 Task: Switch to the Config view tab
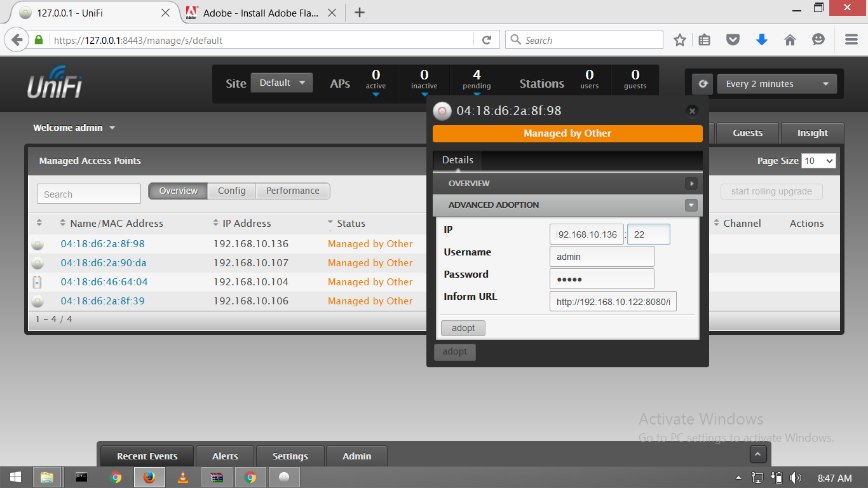click(x=231, y=191)
